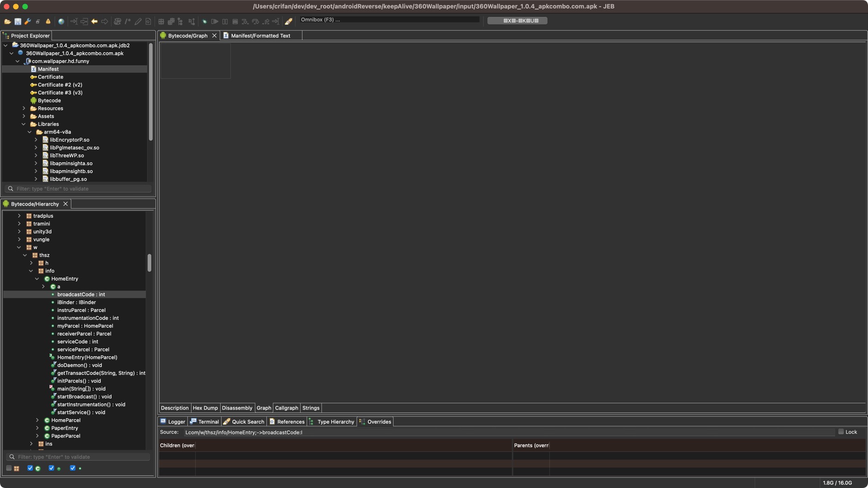Image resolution: width=868 pixels, height=488 pixels.
Task: Click the memory usage 1.8G / 16.0G indicator
Action: tap(837, 483)
